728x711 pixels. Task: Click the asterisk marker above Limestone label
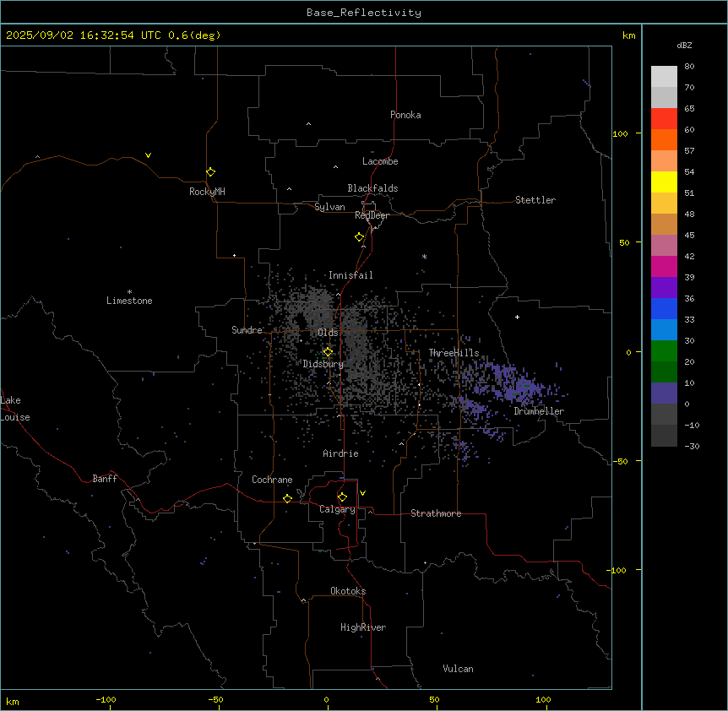click(x=129, y=292)
